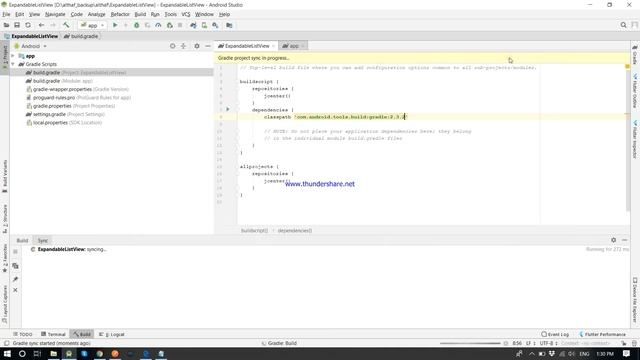Click the Sync Project with Gradle icon
640x360 pixels.
pos(193,25)
